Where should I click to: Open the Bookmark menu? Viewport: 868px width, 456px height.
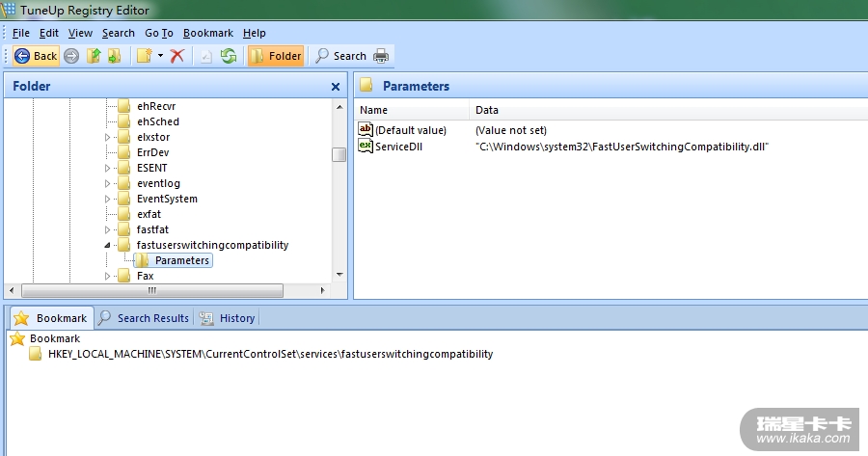click(208, 33)
